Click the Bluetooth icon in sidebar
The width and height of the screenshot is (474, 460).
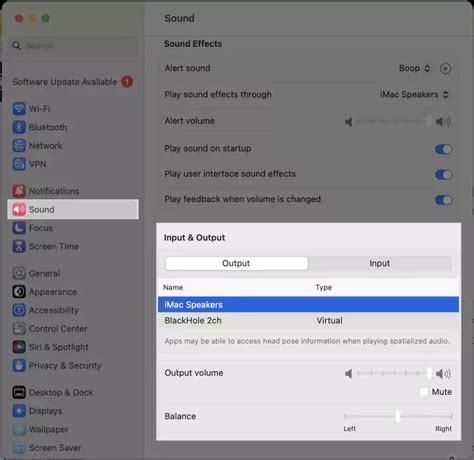tap(19, 127)
